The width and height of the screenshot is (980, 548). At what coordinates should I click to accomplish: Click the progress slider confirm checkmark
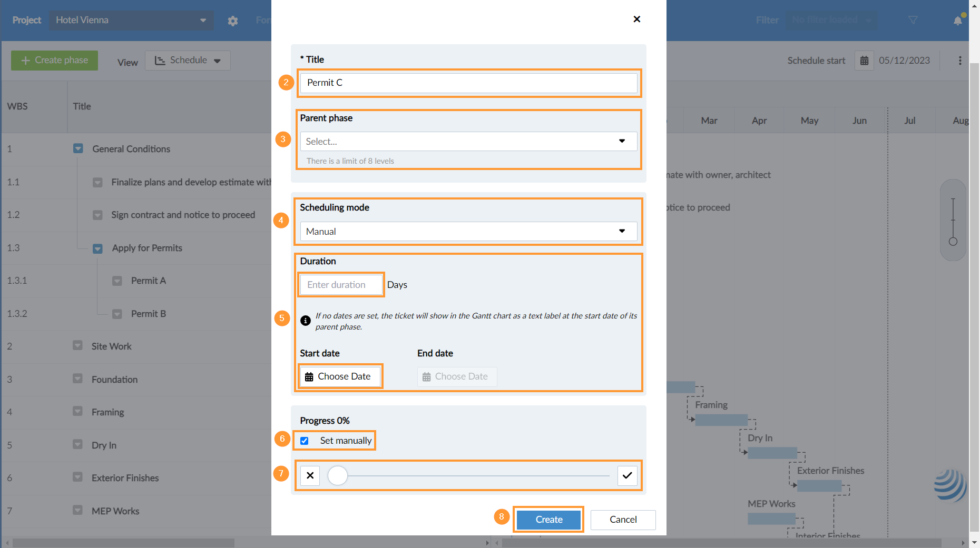pyautogui.click(x=627, y=475)
